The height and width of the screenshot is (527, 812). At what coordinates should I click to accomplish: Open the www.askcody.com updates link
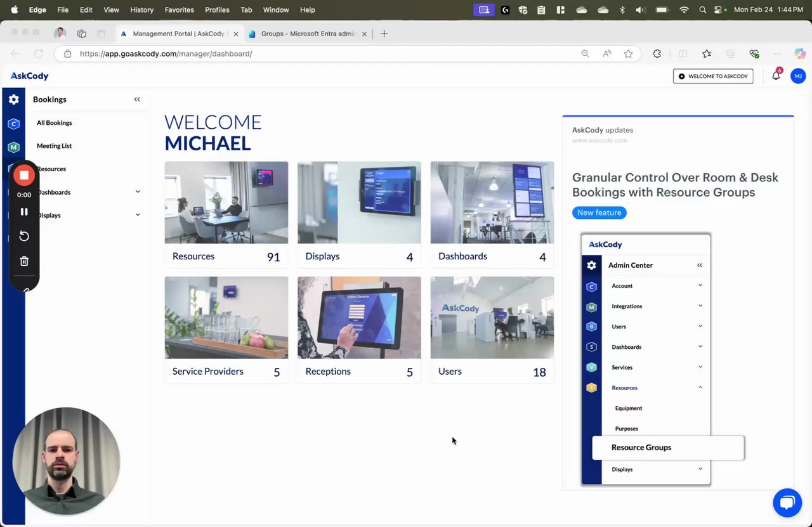point(599,140)
